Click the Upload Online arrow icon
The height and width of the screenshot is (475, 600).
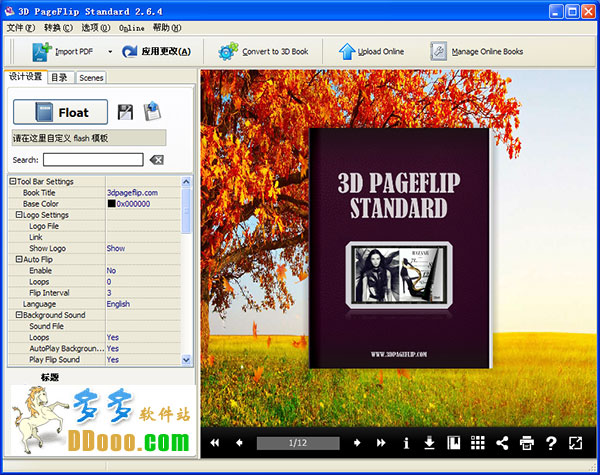[x=347, y=52]
